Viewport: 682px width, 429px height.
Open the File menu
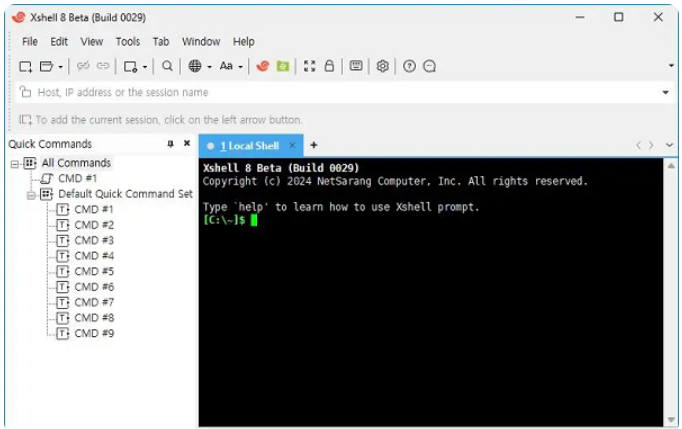[x=30, y=42]
